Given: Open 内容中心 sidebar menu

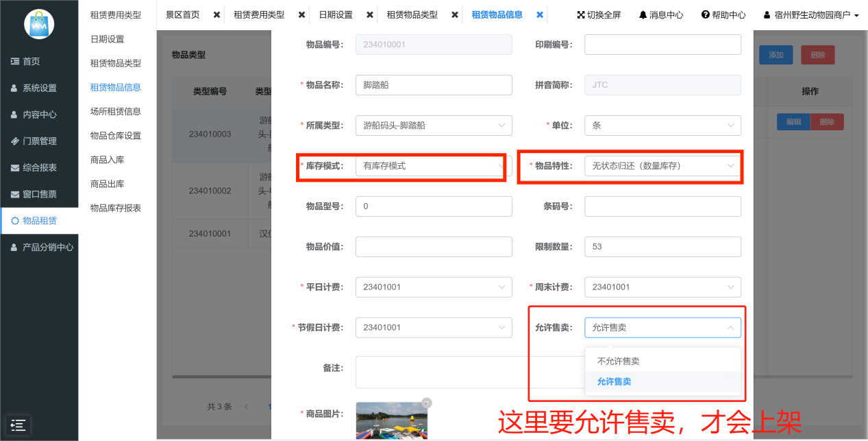Looking at the screenshot, I should (39, 115).
